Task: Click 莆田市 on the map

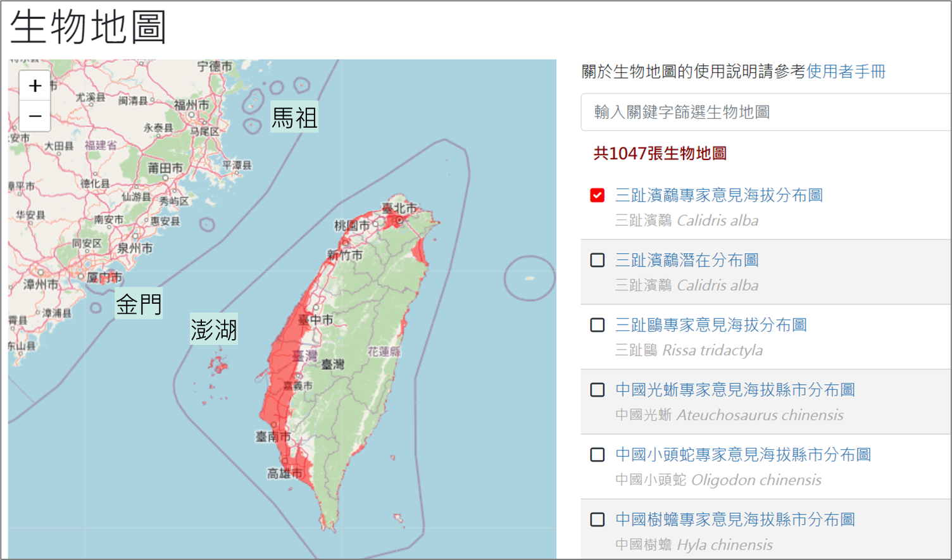Action: coord(165,168)
